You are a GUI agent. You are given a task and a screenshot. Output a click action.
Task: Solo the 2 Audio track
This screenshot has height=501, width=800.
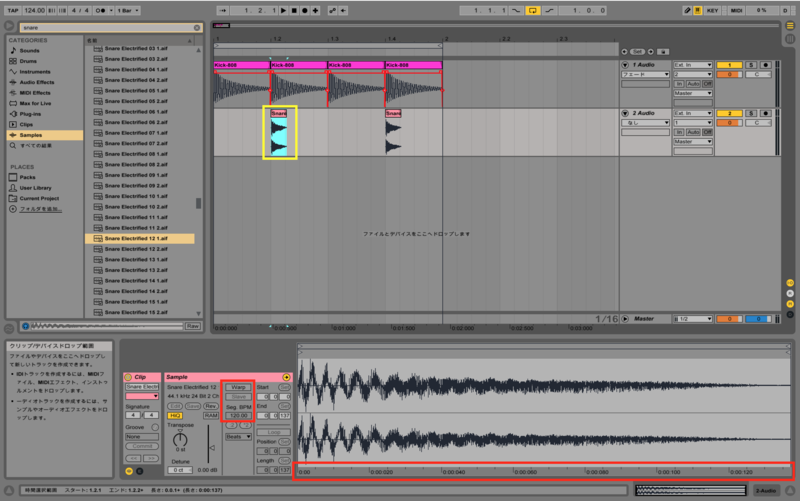(x=751, y=113)
